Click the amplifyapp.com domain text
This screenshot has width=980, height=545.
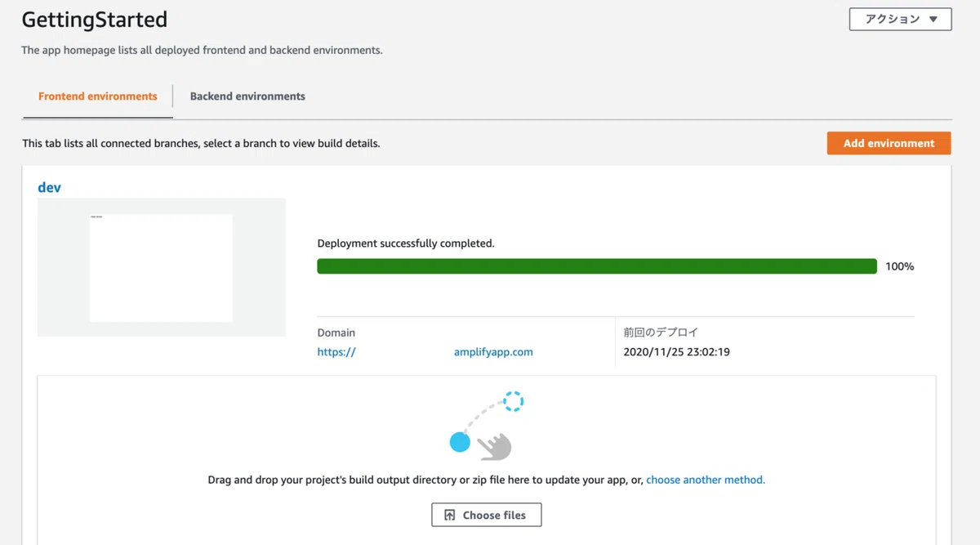(x=493, y=352)
